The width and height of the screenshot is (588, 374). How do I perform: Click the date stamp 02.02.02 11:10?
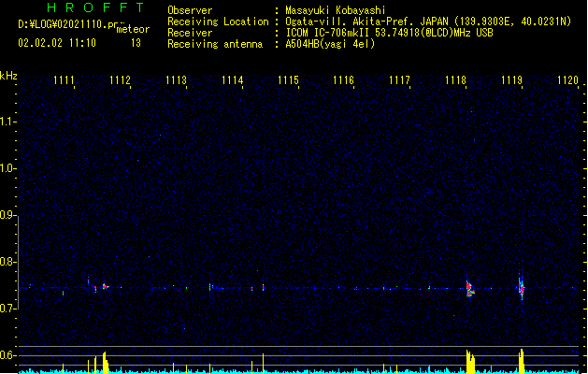pyautogui.click(x=57, y=43)
